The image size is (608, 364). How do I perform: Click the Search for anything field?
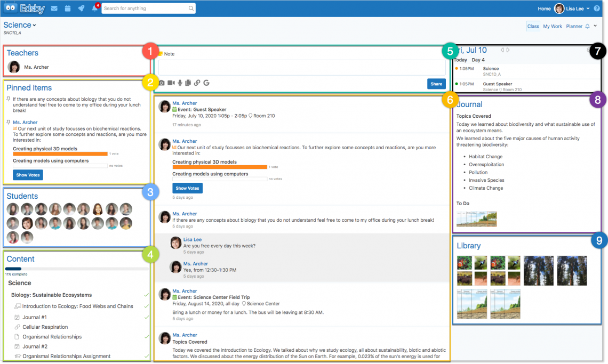click(x=145, y=9)
